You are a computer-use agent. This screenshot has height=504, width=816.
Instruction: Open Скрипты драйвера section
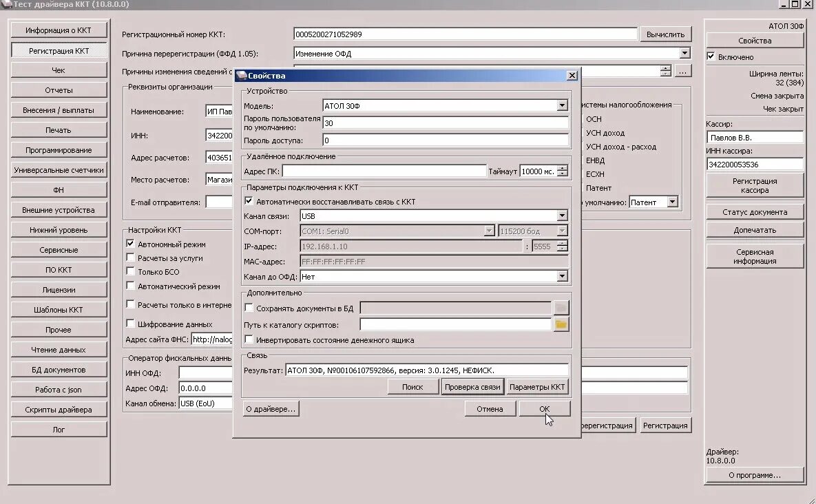click(x=59, y=410)
